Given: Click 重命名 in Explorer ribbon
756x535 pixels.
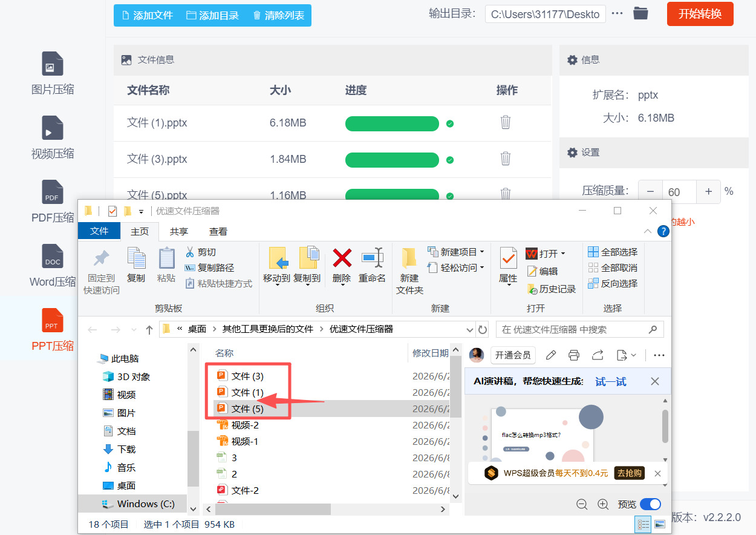Looking at the screenshot, I should 372,264.
